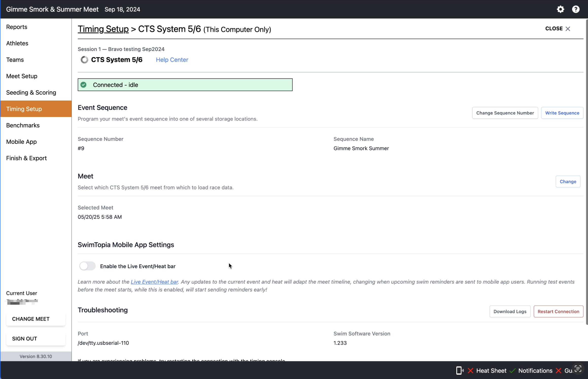Open the Timing Setup sidebar item

pyautogui.click(x=36, y=109)
